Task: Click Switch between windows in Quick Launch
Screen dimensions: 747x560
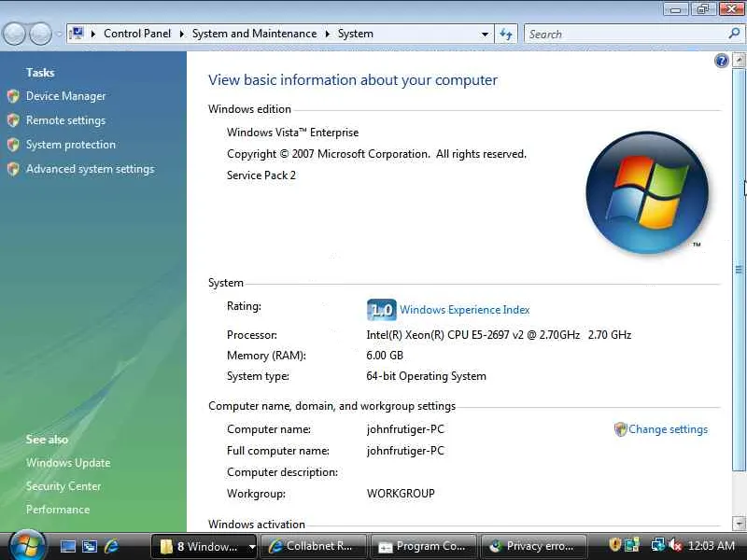Action: (89, 546)
